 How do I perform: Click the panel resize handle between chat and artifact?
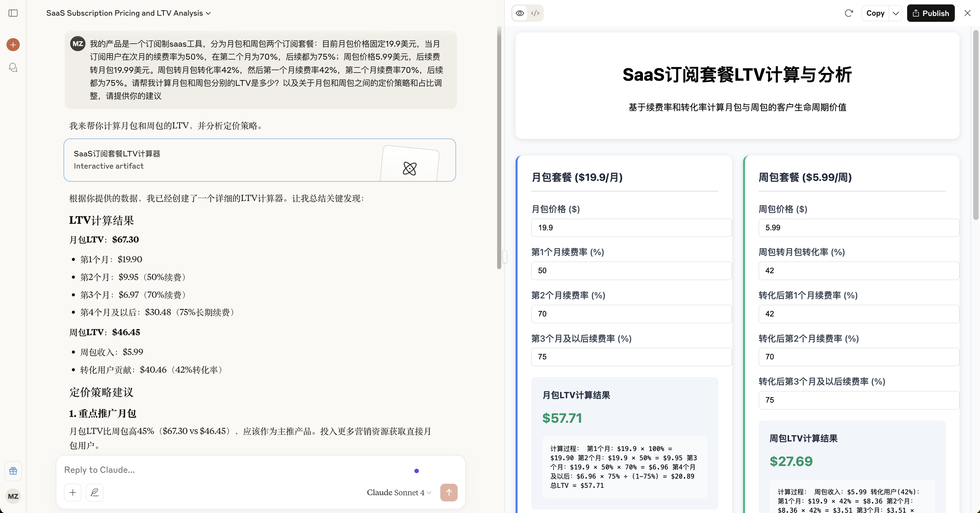504,256
